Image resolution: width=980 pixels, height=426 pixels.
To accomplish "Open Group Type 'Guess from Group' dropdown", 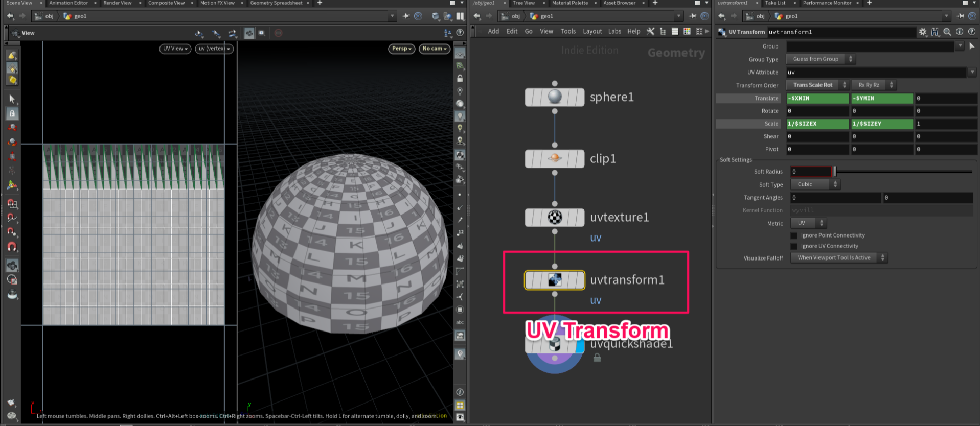I will coord(821,59).
